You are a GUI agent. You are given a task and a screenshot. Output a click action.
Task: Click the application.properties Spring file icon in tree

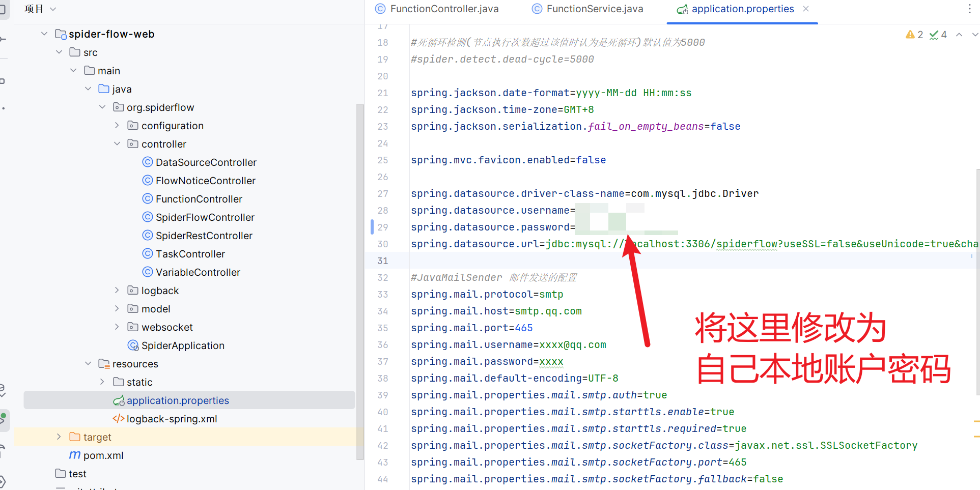pos(119,400)
